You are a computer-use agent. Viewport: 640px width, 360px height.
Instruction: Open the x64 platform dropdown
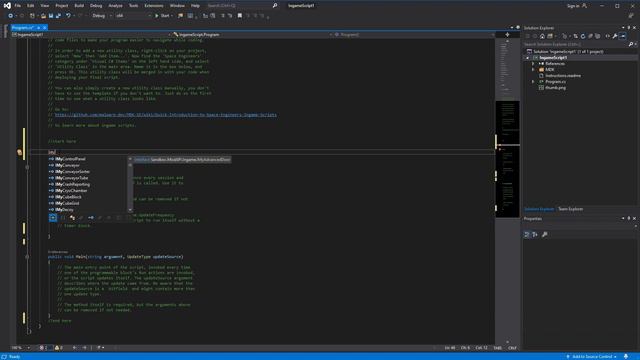[133, 16]
